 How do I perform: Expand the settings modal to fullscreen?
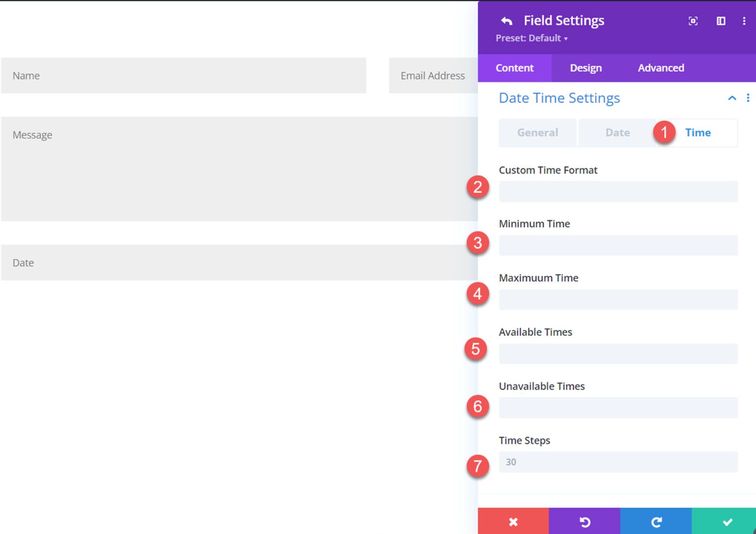pyautogui.click(x=693, y=21)
